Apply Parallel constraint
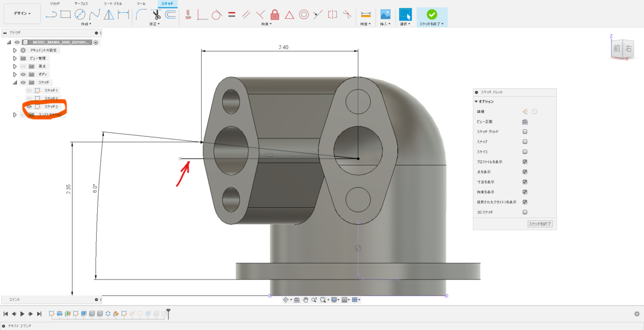The image size is (644, 330). [246, 14]
